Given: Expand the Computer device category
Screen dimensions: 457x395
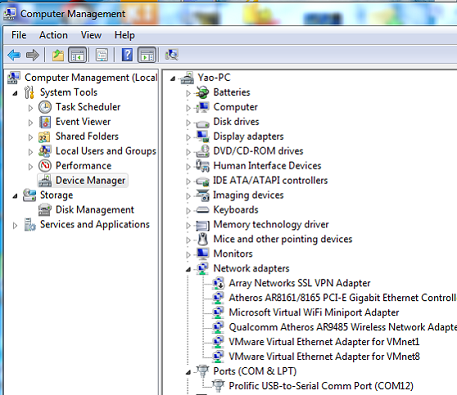Looking at the screenshot, I should [x=188, y=108].
